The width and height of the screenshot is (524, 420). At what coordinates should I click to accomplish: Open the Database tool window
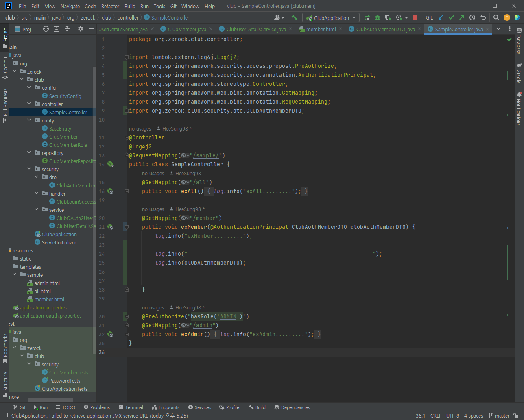point(519,41)
